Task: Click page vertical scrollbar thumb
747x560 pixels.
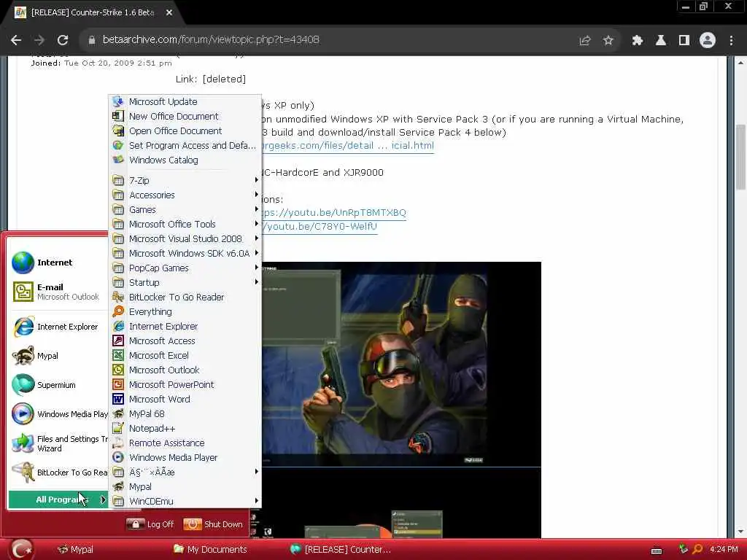Action: [740, 157]
